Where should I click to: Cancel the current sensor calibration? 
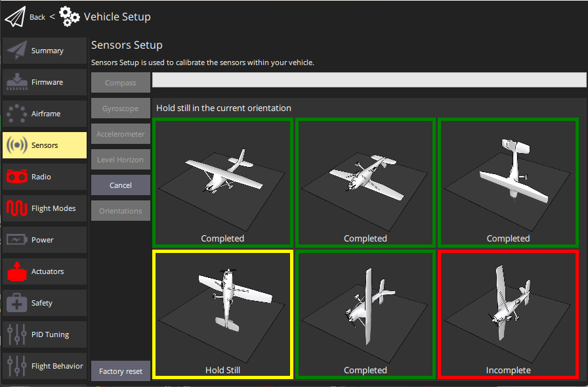point(121,185)
